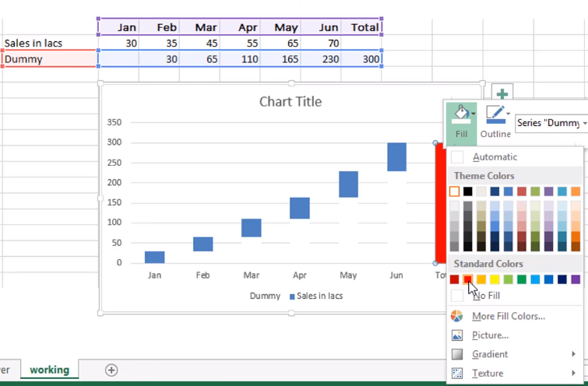Viewport: 588px width, 386px height.
Task: Click the Fill paint bucket icon
Action: pos(461,114)
